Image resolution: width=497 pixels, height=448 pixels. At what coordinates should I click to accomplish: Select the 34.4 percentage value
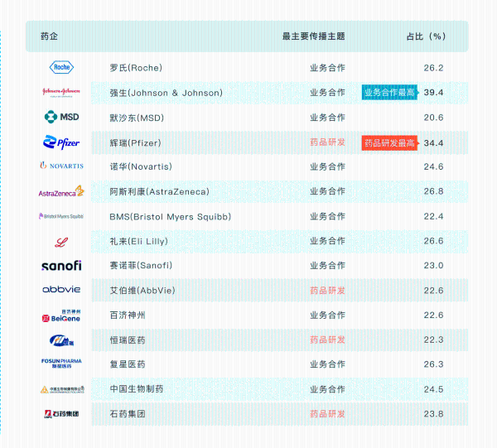[x=433, y=143]
